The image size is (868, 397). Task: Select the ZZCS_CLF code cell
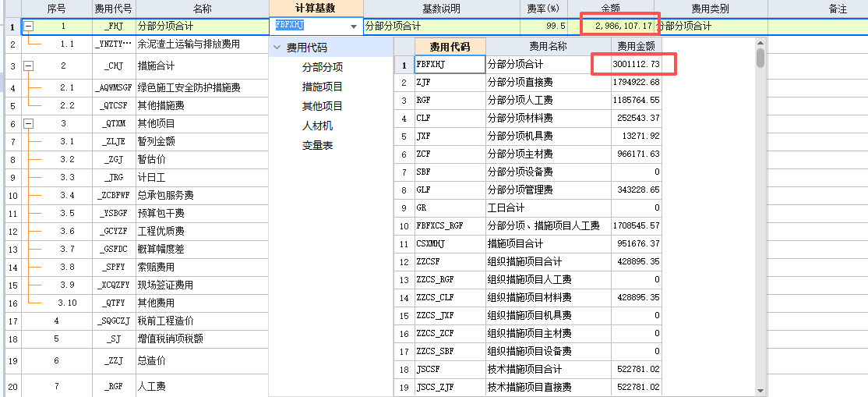tap(450, 297)
